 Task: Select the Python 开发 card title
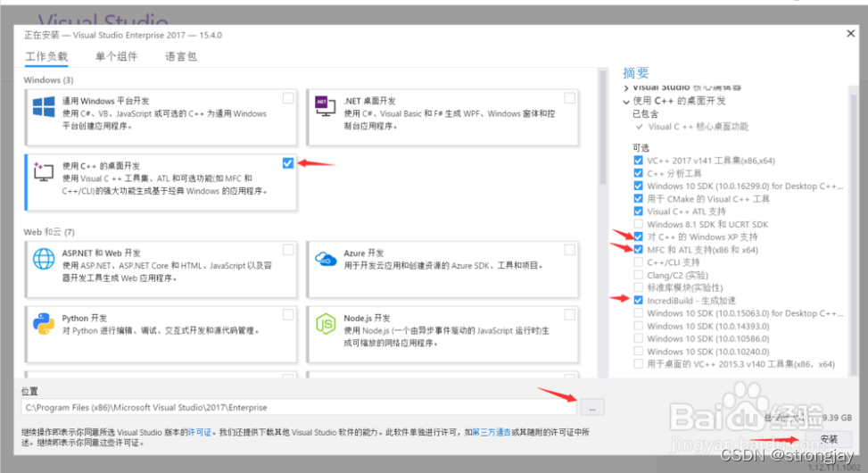click(84, 318)
